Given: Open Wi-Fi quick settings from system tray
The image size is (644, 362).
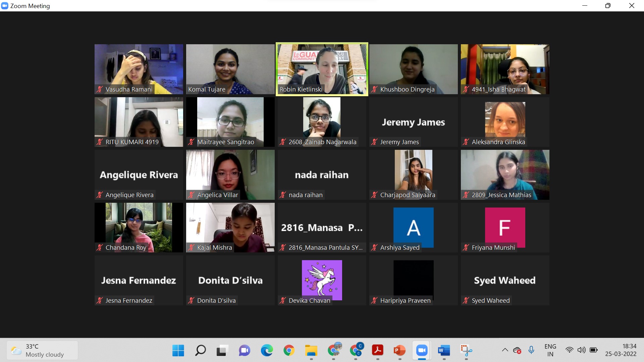Looking at the screenshot, I should click(x=569, y=350).
